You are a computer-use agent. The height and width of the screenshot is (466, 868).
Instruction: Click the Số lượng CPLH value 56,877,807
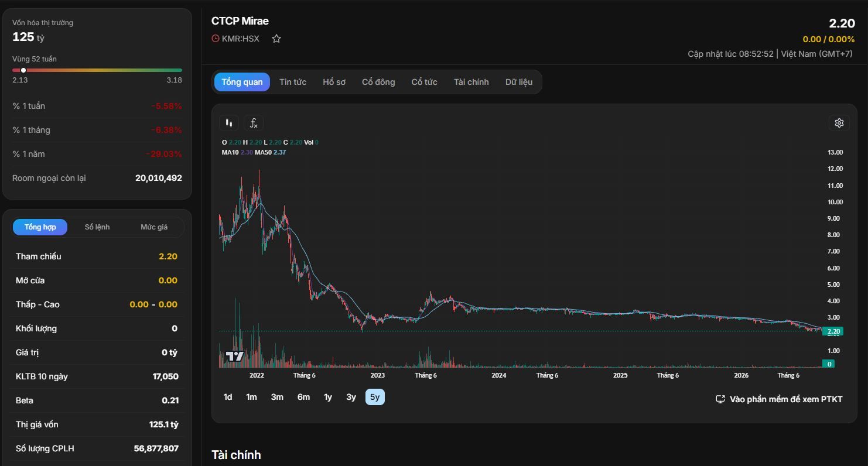156,448
